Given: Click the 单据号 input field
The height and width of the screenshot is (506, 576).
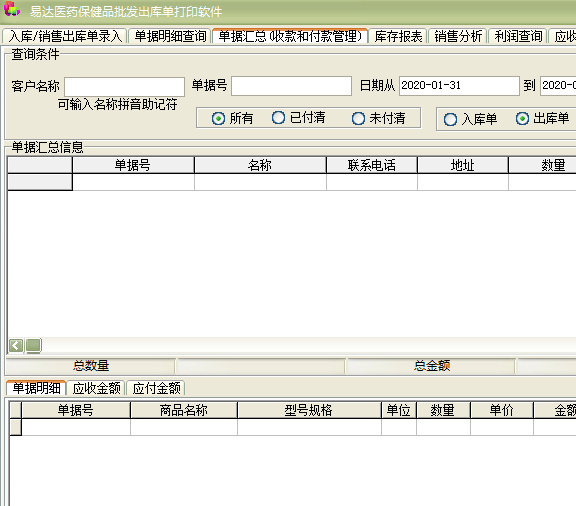Looking at the screenshot, I should [291, 86].
